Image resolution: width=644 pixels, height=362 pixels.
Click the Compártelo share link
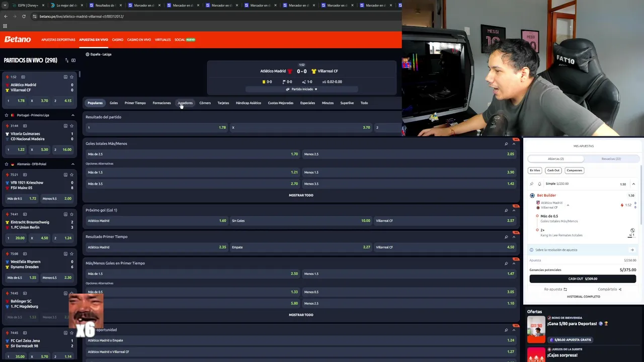click(x=610, y=290)
